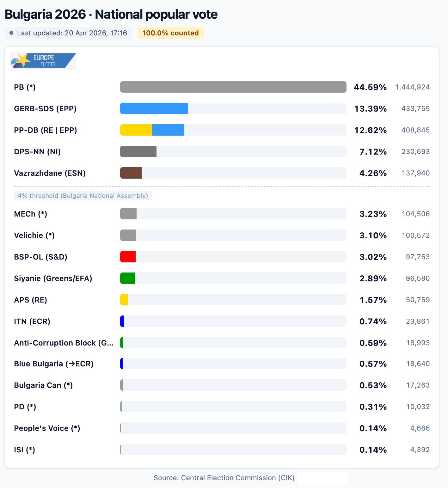The width and height of the screenshot is (448, 490).
Task: Click the Last updated timestamp pill
Action: coord(69,33)
